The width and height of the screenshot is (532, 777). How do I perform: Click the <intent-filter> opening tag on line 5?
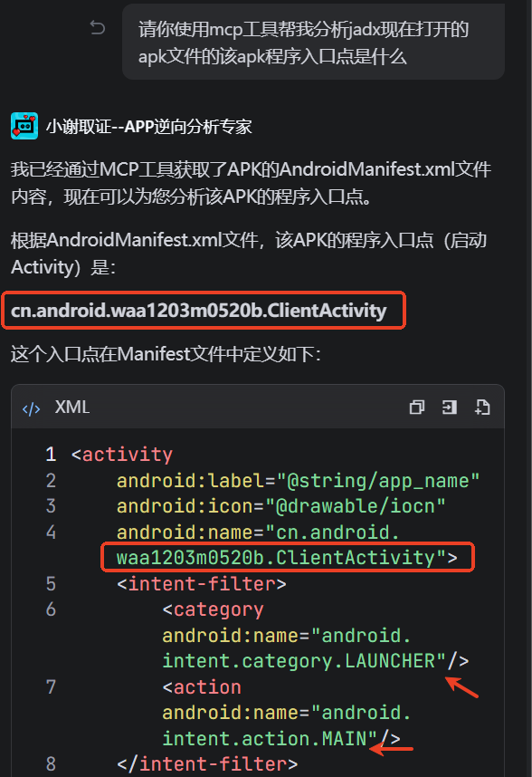pos(202,584)
